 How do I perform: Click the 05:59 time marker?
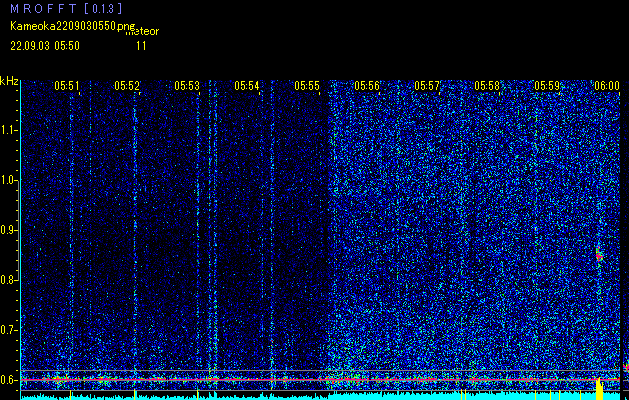click(547, 86)
